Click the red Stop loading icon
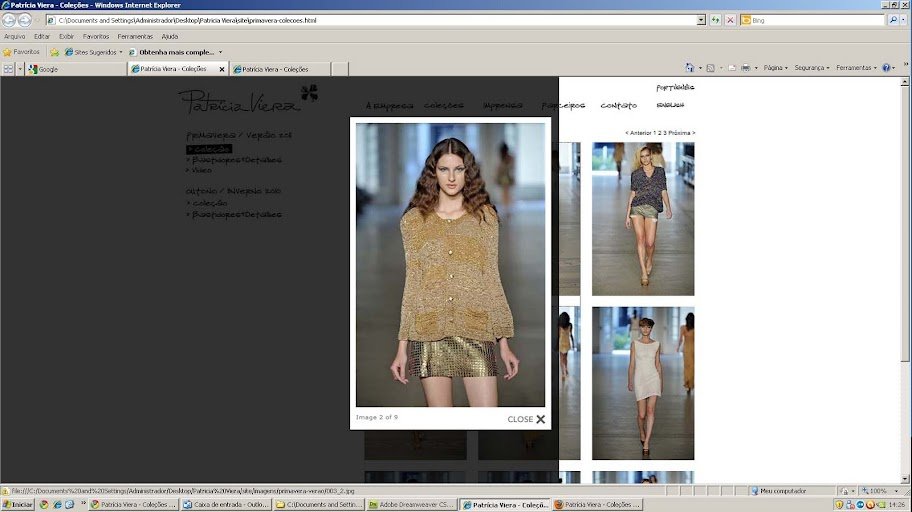 (731, 20)
